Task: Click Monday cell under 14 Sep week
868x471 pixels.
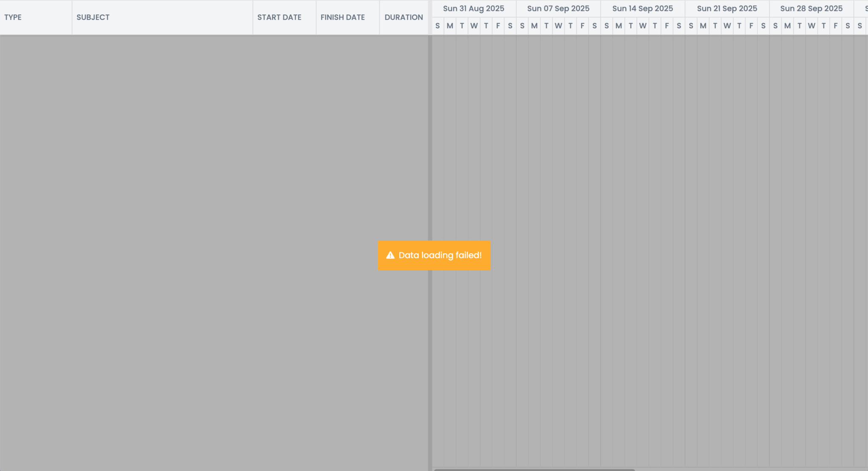Action: [x=619, y=26]
